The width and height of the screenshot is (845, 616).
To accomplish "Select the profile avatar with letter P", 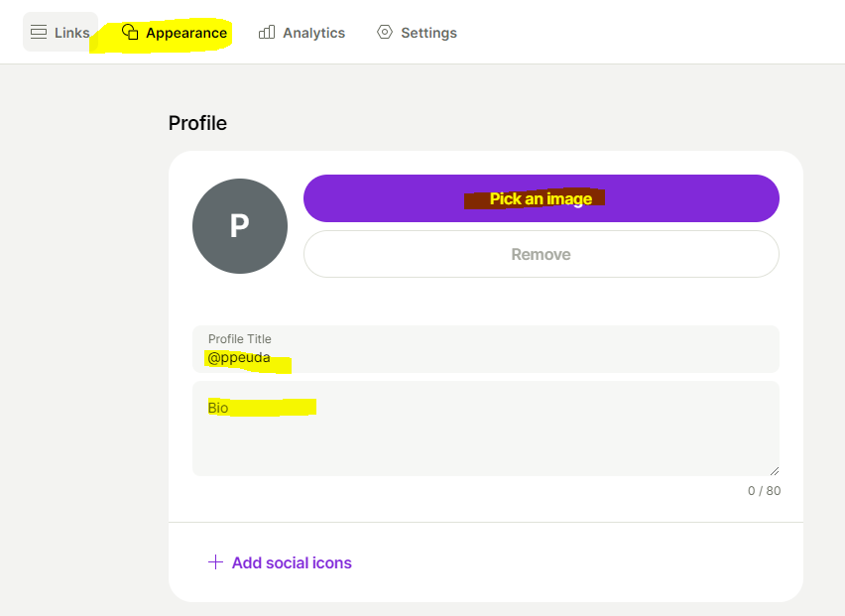I will 240,226.
